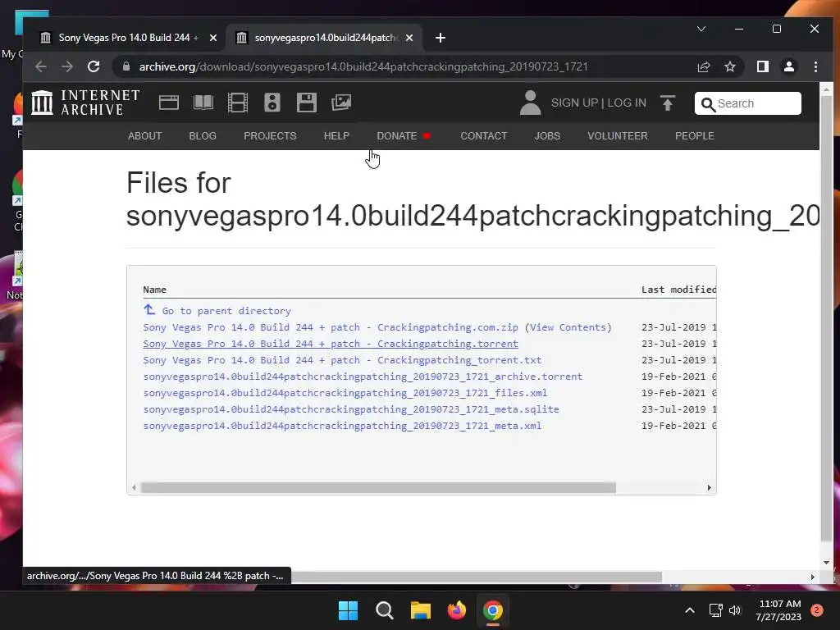Image resolution: width=840 pixels, height=630 pixels.
Task: Open VOLUNTEER menu item
Action: click(x=618, y=136)
